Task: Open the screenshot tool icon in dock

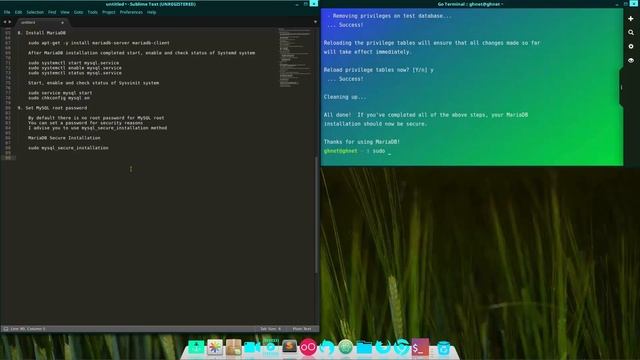Action: coord(271,347)
